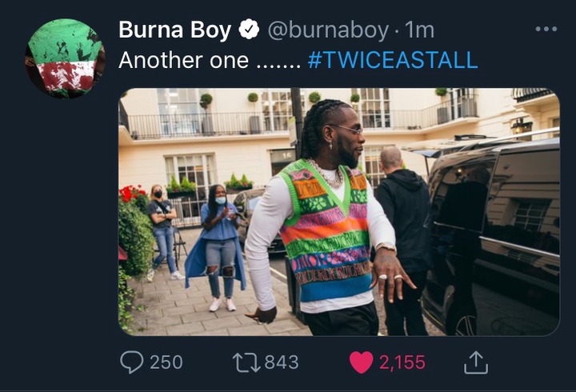The image size is (576, 392).
Task: Open the @burnaboy handle link
Action: pyautogui.click(x=328, y=30)
